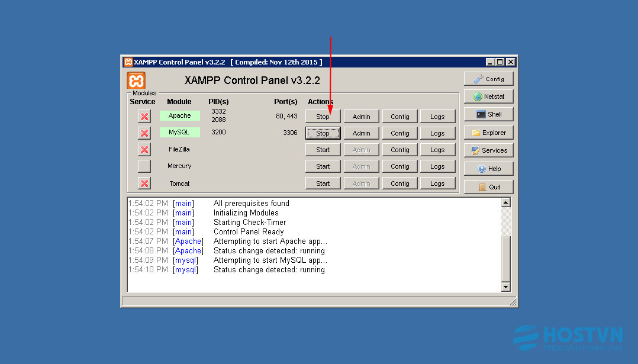The width and height of the screenshot is (638, 364).
Task: Stop the MySQL module
Action: [x=323, y=133]
